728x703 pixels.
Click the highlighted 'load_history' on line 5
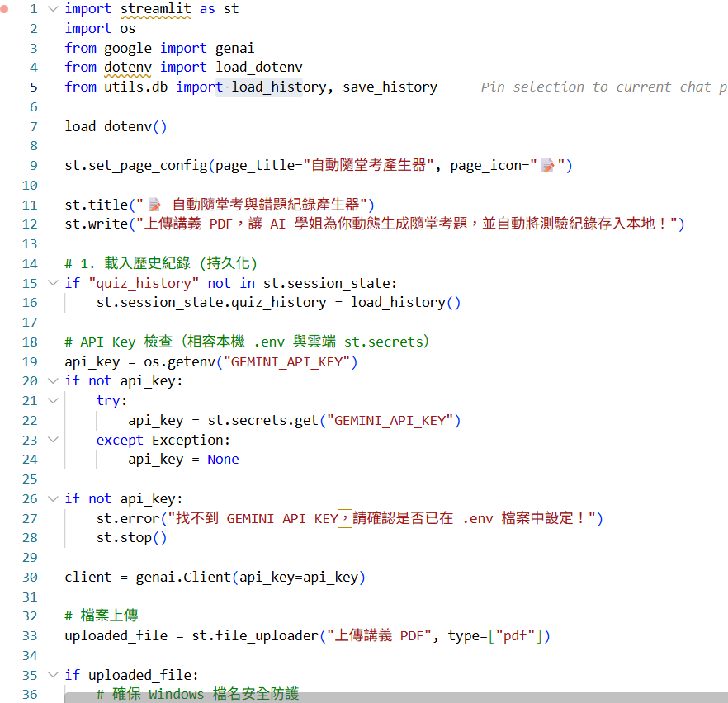tap(279, 87)
